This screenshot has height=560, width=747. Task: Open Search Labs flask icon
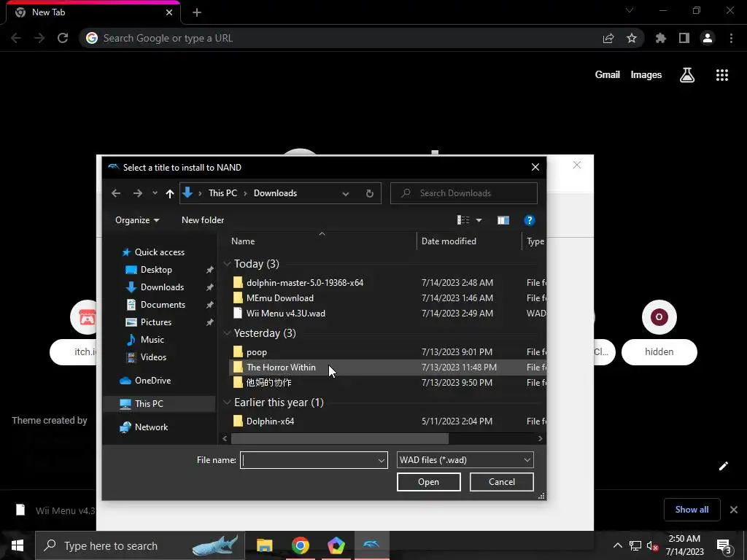(687, 75)
